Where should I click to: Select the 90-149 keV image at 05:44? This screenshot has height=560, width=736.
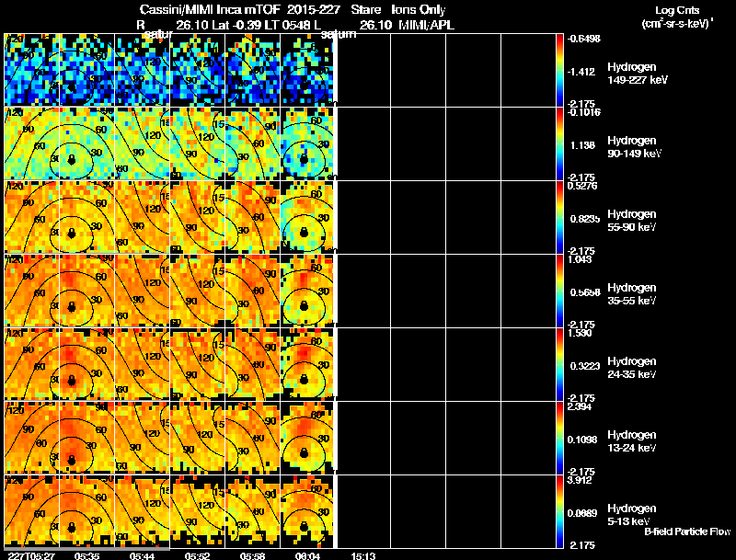point(143,143)
